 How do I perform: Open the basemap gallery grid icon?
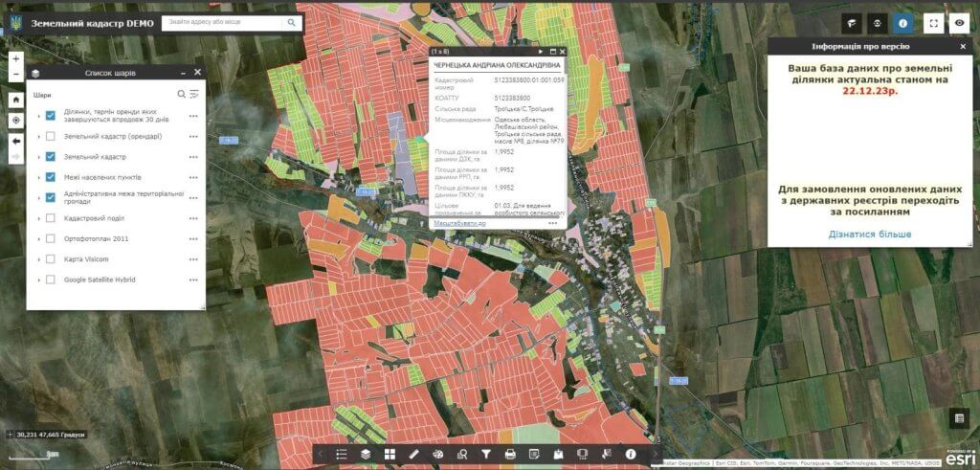click(x=390, y=454)
